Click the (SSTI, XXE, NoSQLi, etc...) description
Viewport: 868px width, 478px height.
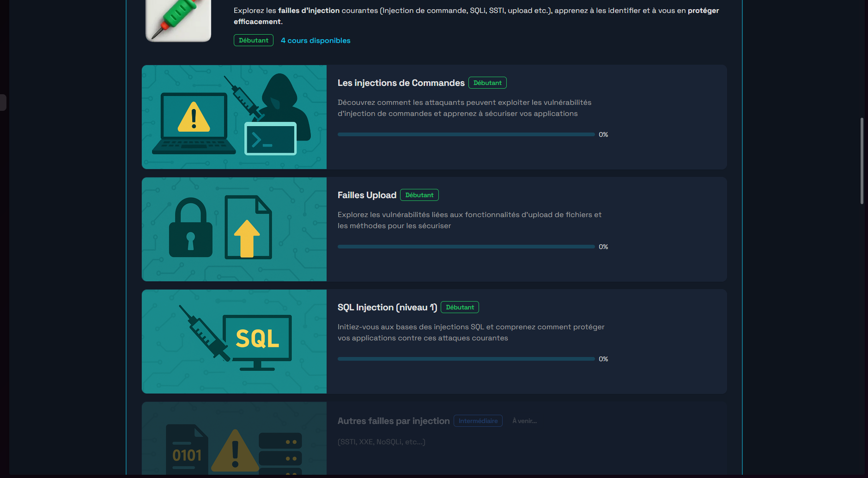pyautogui.click(x=382, y=442)
